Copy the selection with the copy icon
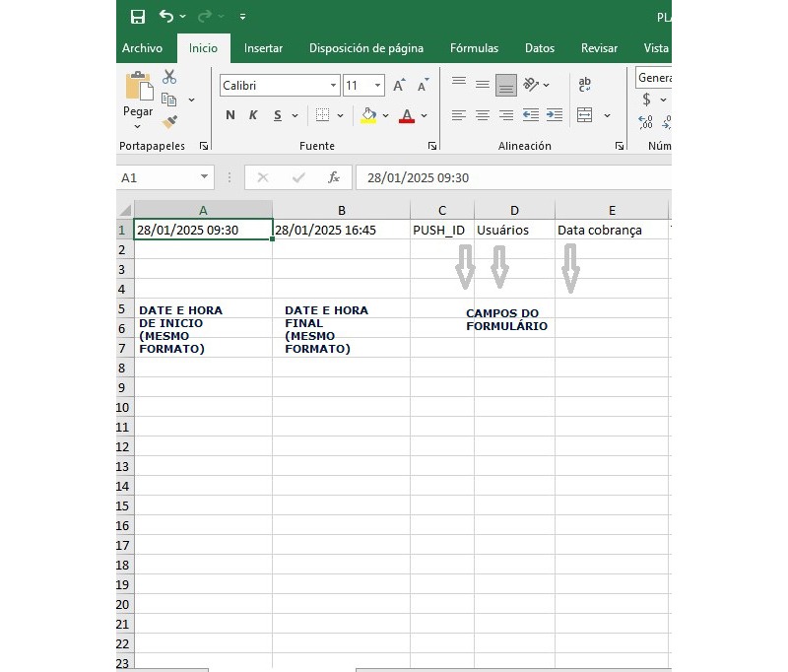The width and height of the screenshot is (788, 672). [168, 100]
